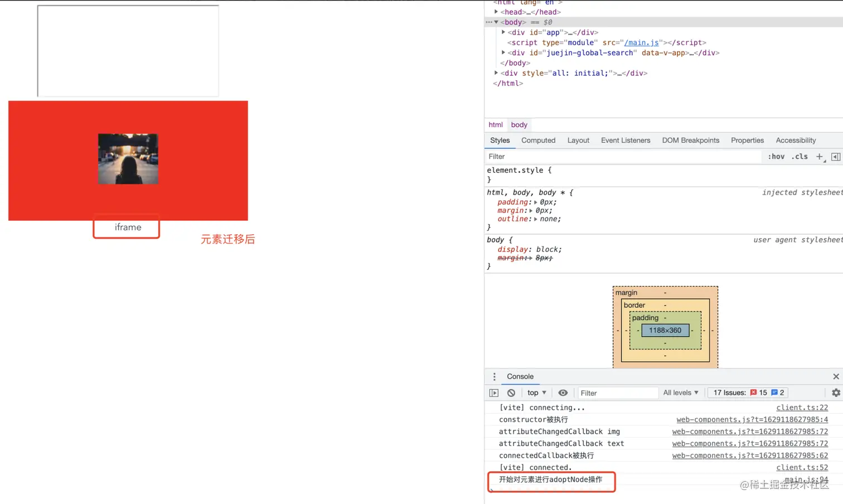Expand the padding shorthand property
The width and height of the screenshot is (843, 504).
click(536, 202)
